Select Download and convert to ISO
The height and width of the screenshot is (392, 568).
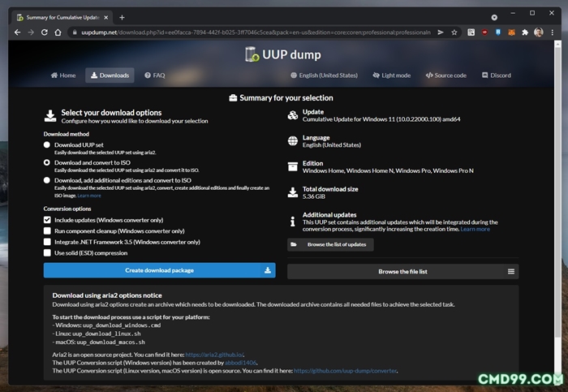(x=47, y=162)
